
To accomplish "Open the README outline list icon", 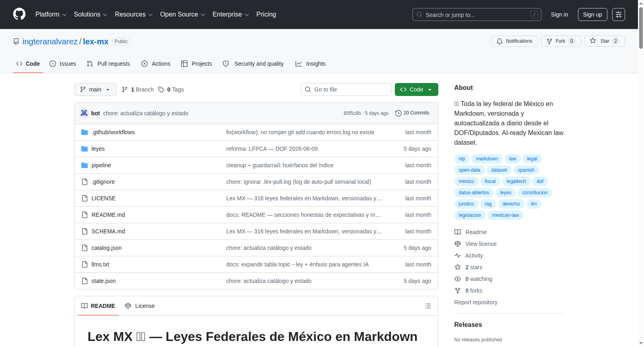I will 428,306.
